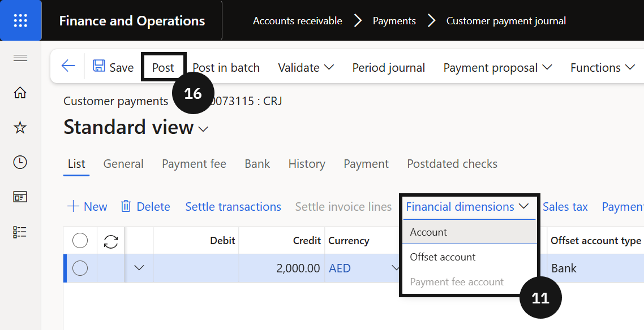The image size is (644, 330).
Task: Click the Currency column header
Action: tap(349, 241)
